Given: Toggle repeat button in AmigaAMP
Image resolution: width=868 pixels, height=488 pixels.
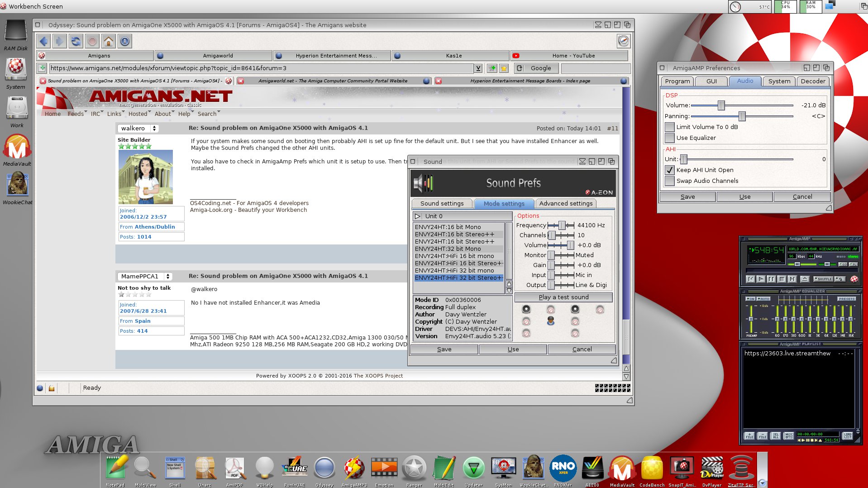Looking at the screenshot, I should 839,279.
